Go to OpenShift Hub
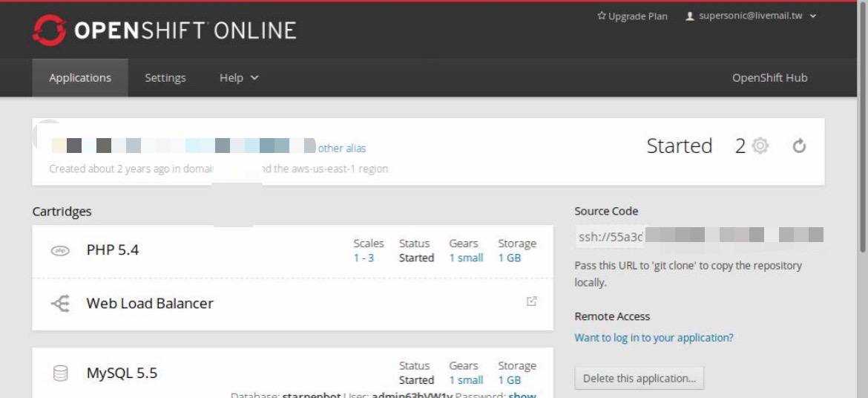The image size is (868, 398). tap(769, 78)
